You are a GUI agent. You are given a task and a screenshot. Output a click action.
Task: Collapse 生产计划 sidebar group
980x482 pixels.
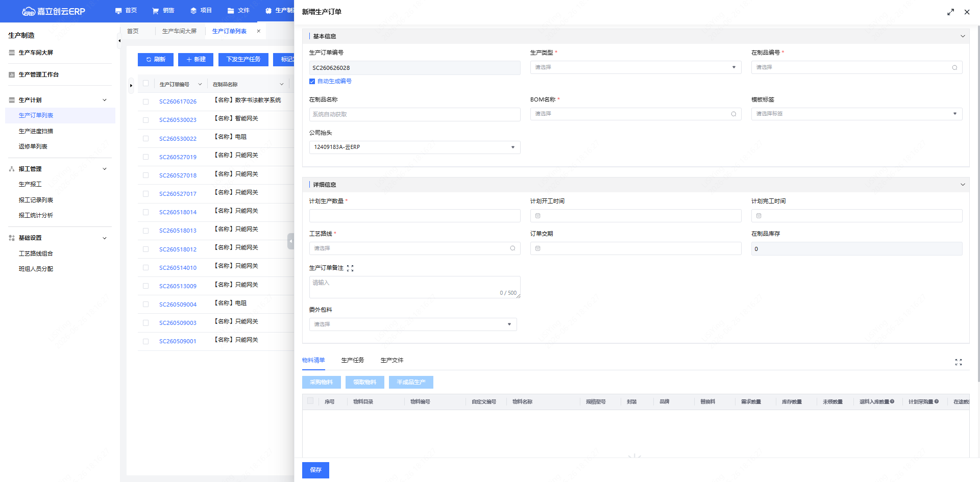(x=105, y=100)
